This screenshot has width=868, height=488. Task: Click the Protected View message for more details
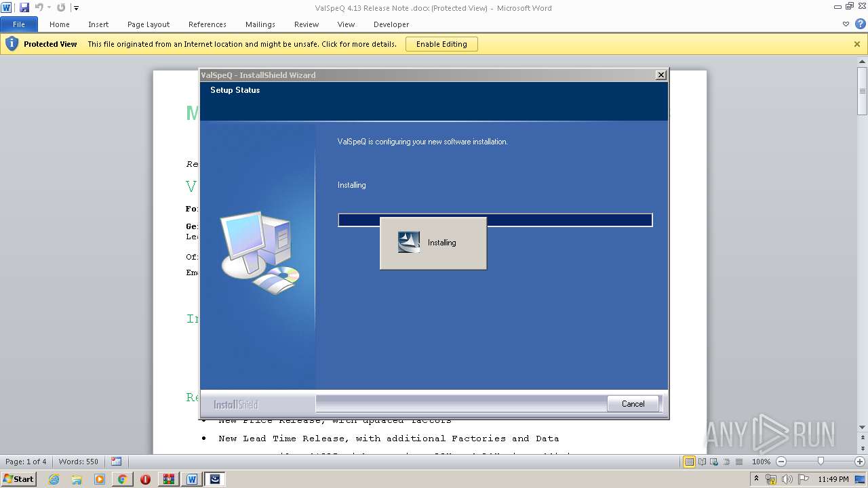[242, 44]
